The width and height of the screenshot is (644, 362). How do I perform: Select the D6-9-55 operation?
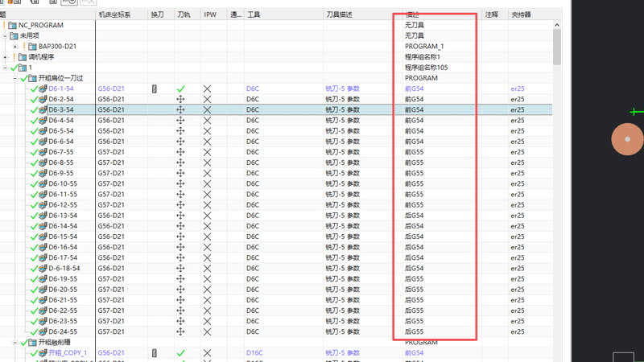tap(61, 173)
